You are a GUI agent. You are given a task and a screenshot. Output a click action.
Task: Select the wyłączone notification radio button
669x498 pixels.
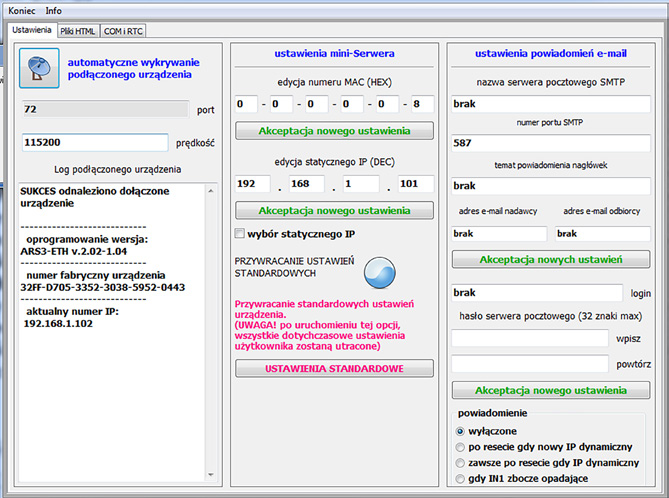[x=460, y=431]
